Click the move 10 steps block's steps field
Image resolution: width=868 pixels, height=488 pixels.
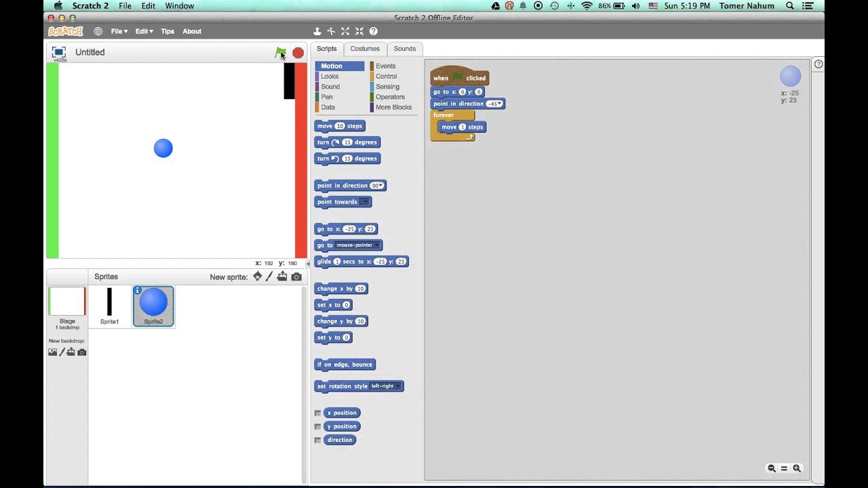point(340,126)
